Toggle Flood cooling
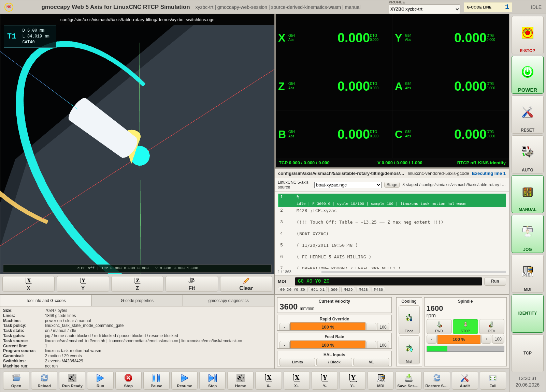 409,320
